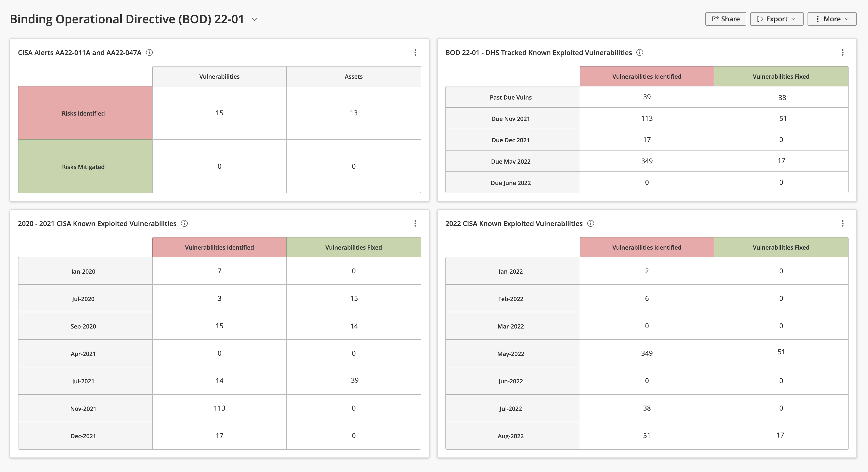Open the More menu

832,19
